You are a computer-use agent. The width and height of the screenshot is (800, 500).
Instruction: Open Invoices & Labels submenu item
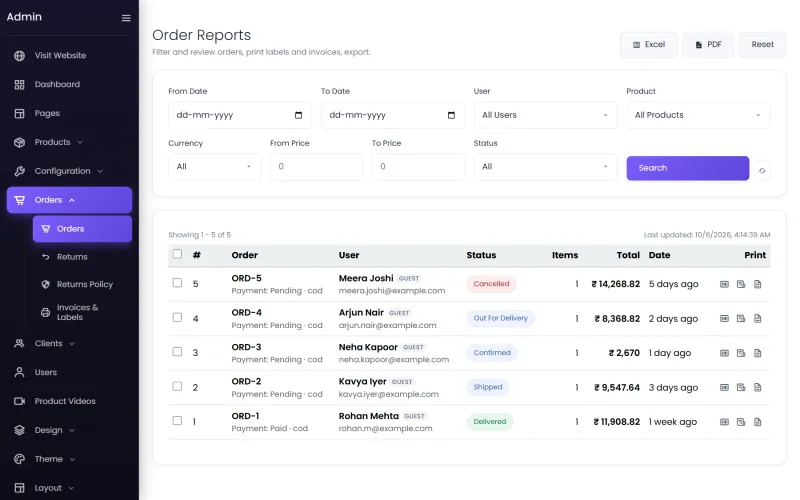click(82, 312)
